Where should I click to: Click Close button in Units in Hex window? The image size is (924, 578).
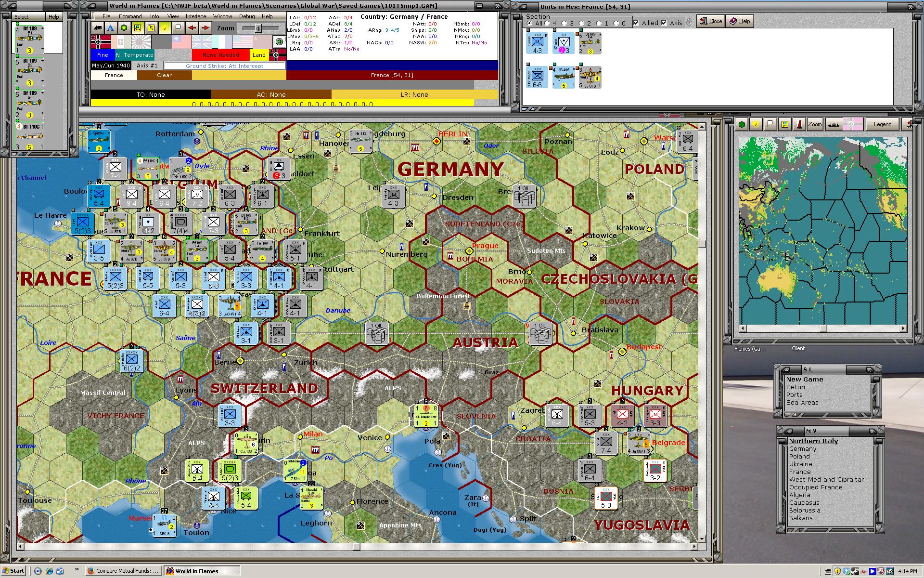tap(710, 21)
